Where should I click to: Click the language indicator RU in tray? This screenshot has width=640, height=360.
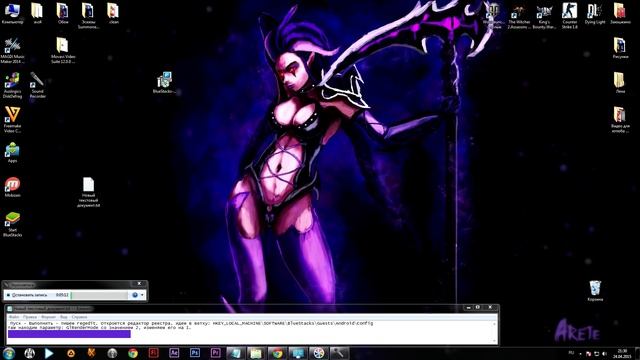click(x=571, y=353)
